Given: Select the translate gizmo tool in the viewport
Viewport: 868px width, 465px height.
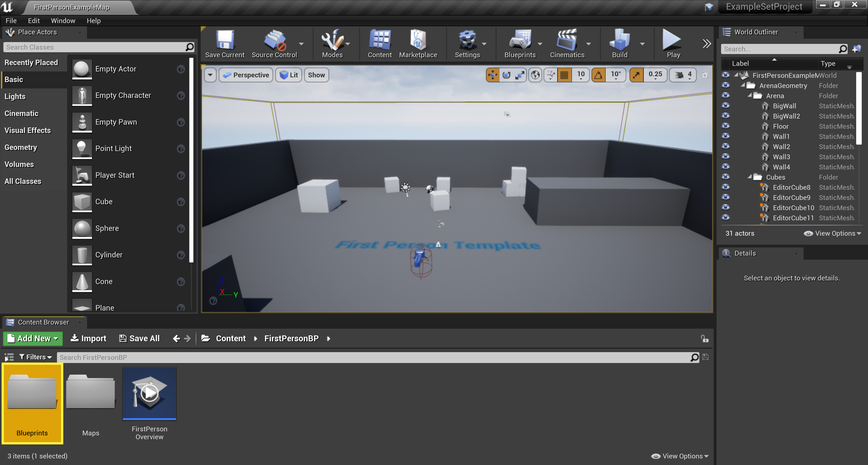Looking at the screenshot, I should click(x=492, y=75).
